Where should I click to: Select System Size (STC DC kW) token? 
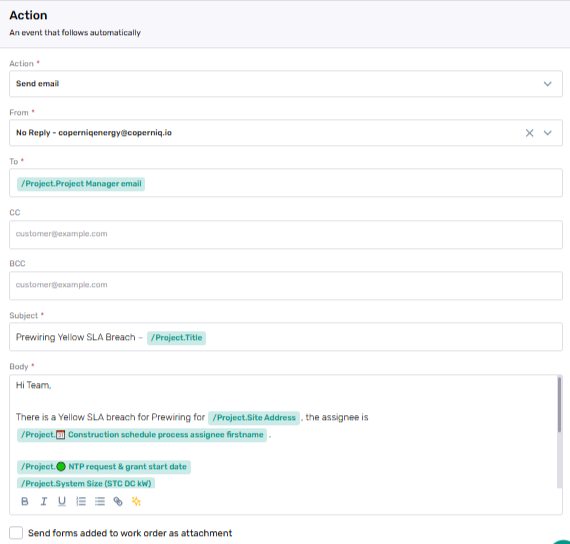pos(86,483)
